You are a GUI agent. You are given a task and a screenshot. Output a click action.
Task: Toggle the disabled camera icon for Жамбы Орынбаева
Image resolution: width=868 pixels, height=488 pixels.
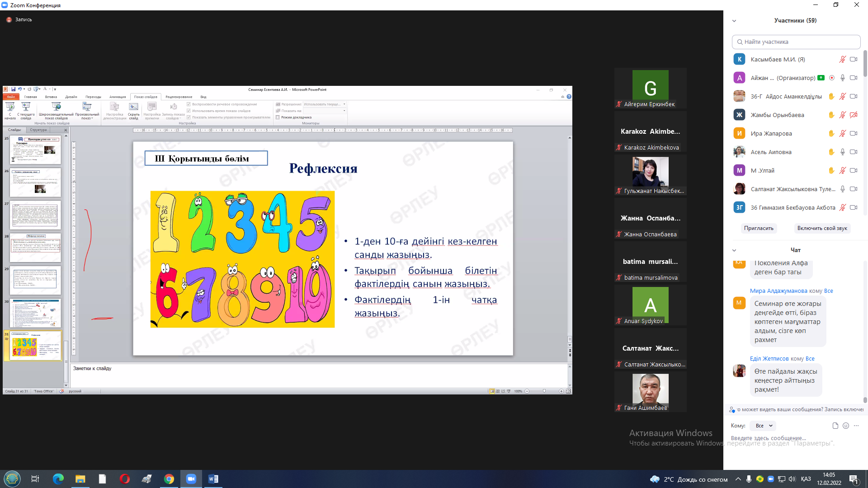[x=854, y=115]
